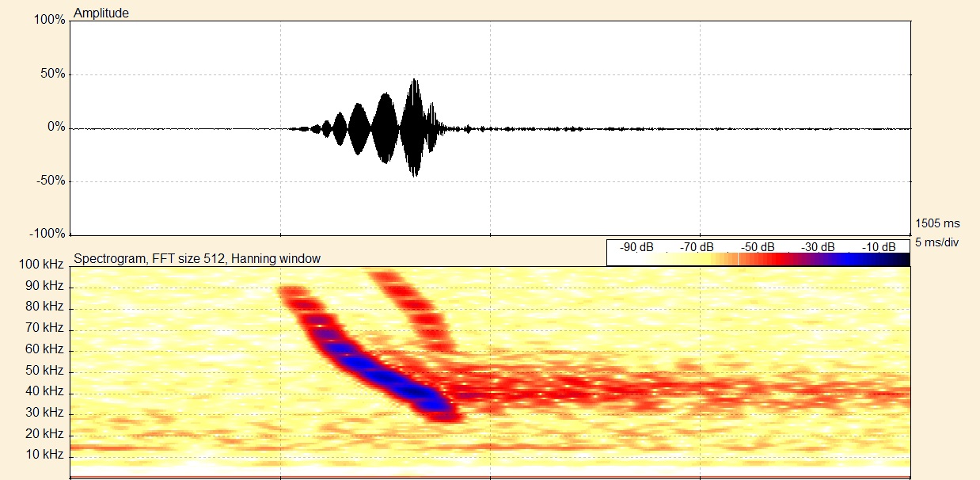
Task: Click the 10 kHz frequency label
Action: (x=44, y=455)
